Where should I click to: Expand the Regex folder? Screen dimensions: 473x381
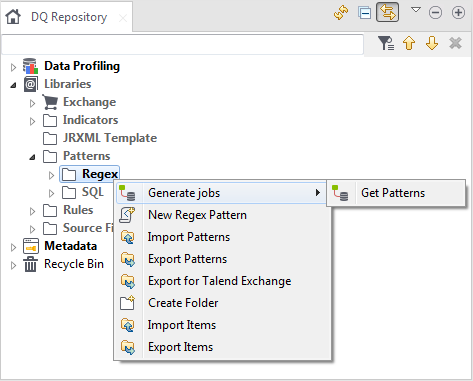[51, 175]
